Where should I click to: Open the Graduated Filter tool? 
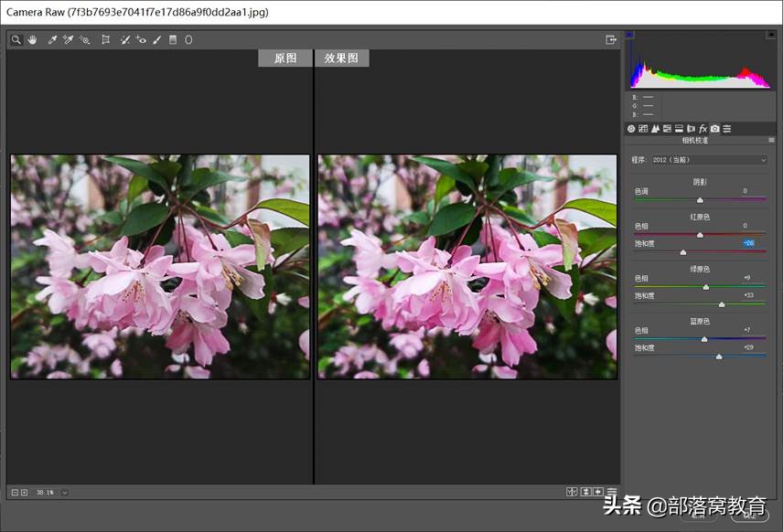tap(173, 39)
